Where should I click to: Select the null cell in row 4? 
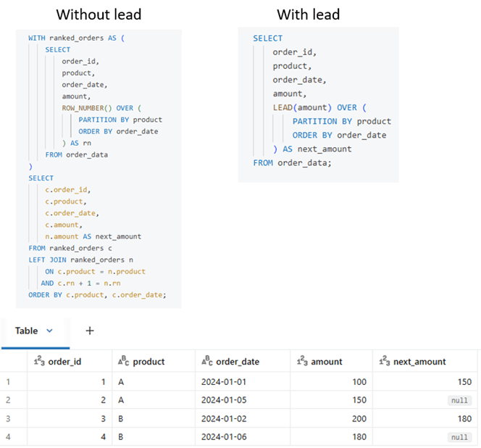(459, 438)
